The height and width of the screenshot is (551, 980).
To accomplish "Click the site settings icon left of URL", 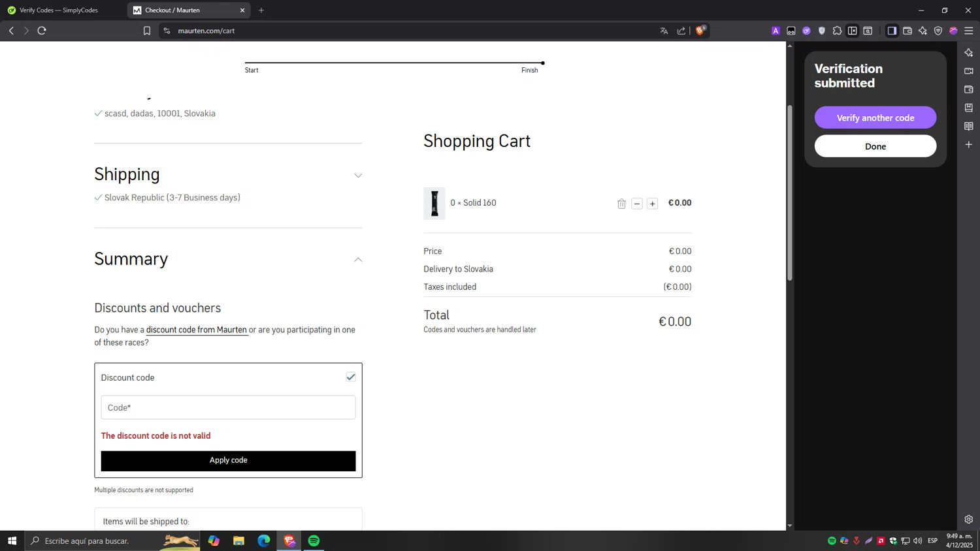I will [x=167, y=31].
